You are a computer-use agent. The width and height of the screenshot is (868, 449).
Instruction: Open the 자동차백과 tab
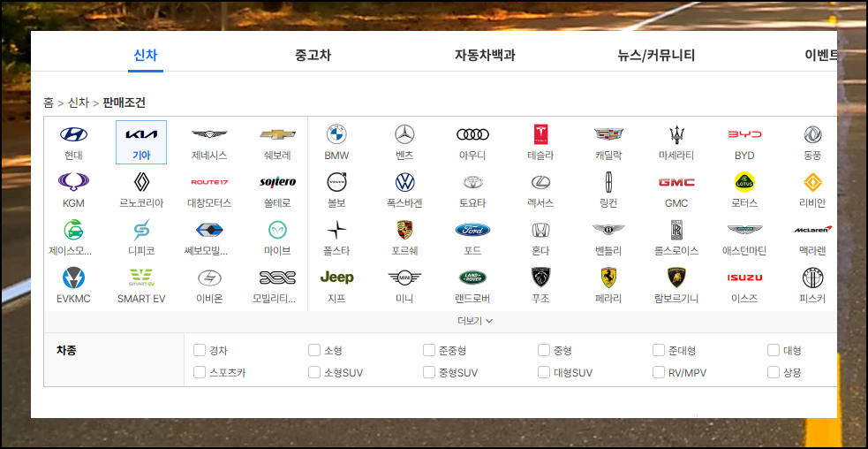click(485, 55)
